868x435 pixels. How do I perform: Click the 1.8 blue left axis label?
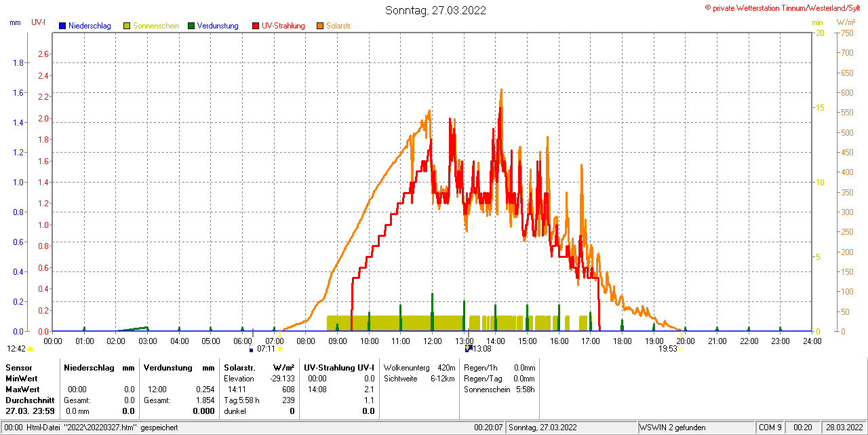point(18,63)
